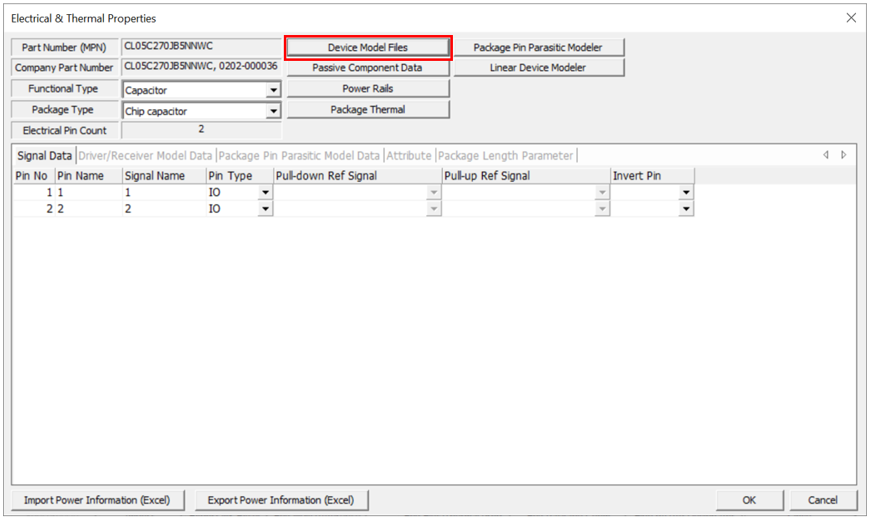Open the Linear Device Modeler

538,68
